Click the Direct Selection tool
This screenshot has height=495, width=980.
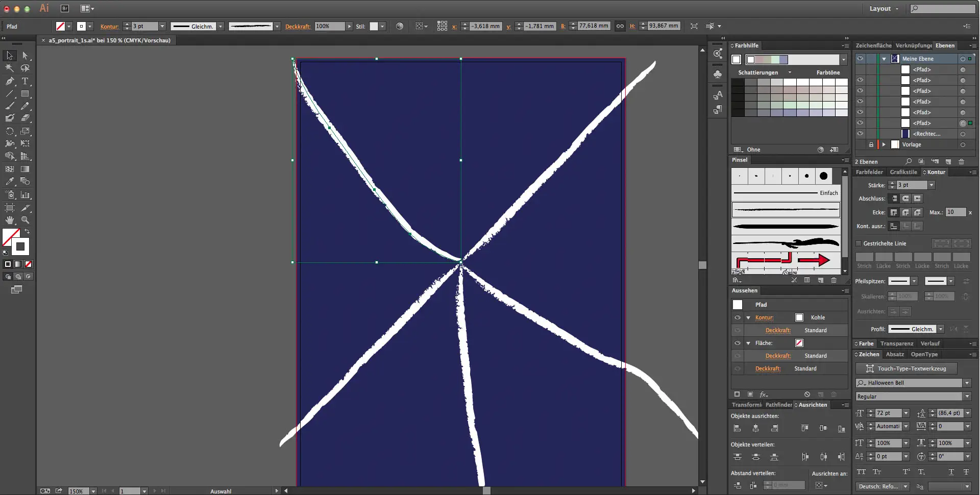coord(25,56)
